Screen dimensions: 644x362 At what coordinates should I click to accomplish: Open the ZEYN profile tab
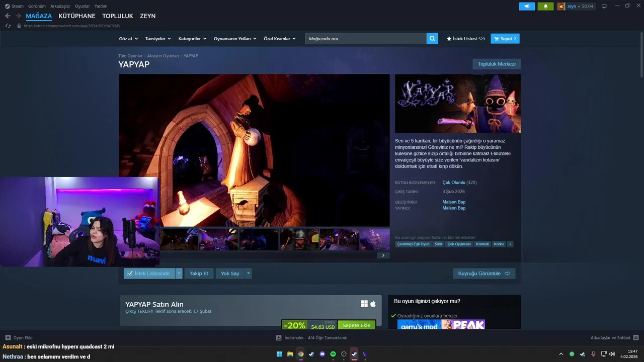click(147, 16)
